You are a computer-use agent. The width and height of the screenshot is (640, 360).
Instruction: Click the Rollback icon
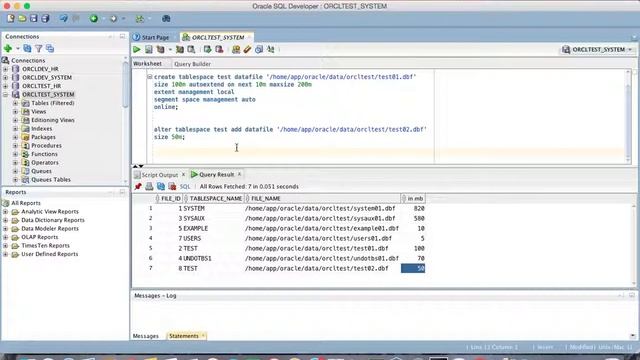[x=219, y=50]
